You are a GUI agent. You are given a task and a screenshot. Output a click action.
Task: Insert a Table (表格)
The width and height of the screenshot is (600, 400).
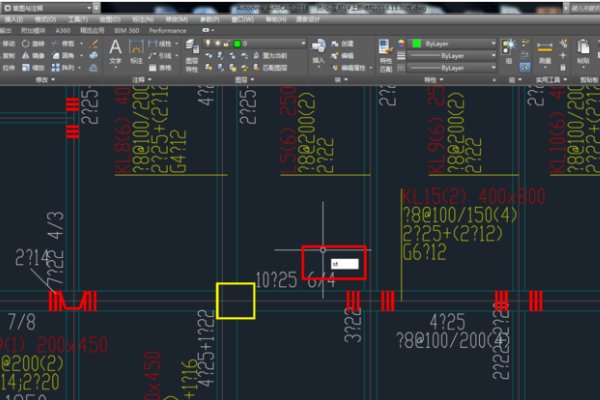click(x=161, y=68)
